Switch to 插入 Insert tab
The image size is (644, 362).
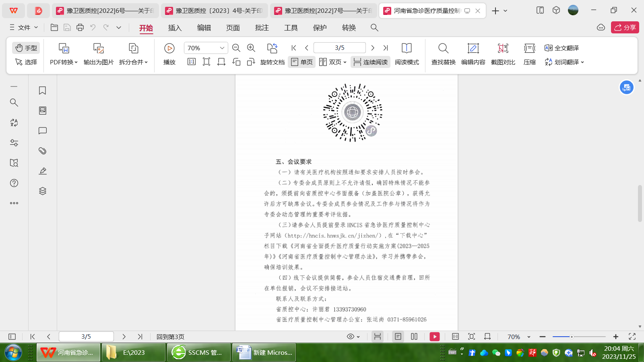pos(175,28)
